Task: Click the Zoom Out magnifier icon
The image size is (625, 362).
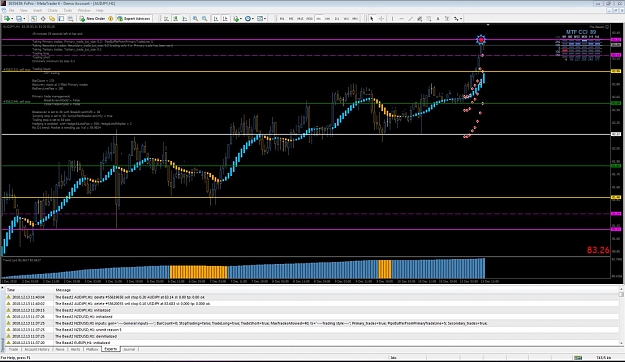Action: click(204, 18)
